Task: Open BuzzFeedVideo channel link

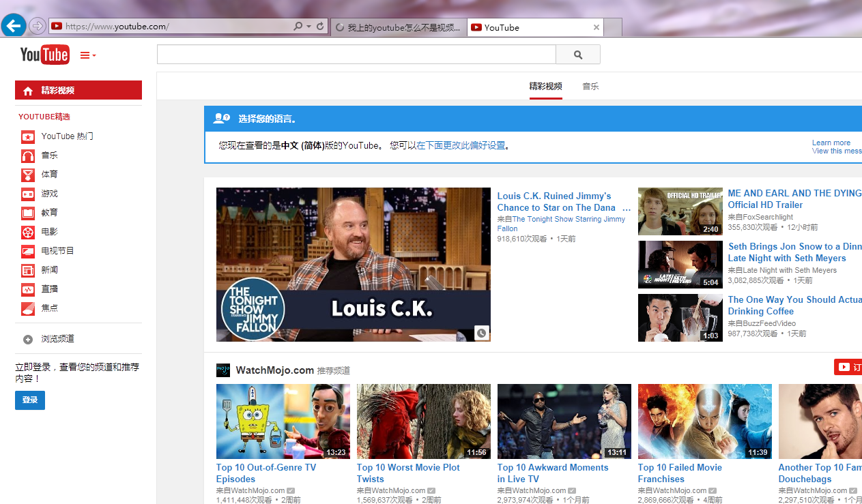Action: click(x=769, y=323)
